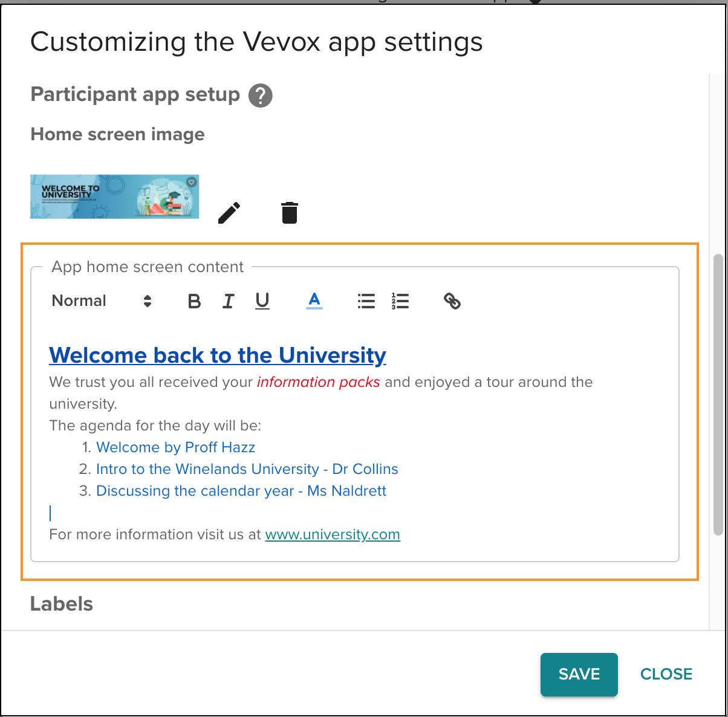This screenshot has width=728, height=717.
Task: Toggle bold formatting in the editor
Action: click(x=193, y=300)
